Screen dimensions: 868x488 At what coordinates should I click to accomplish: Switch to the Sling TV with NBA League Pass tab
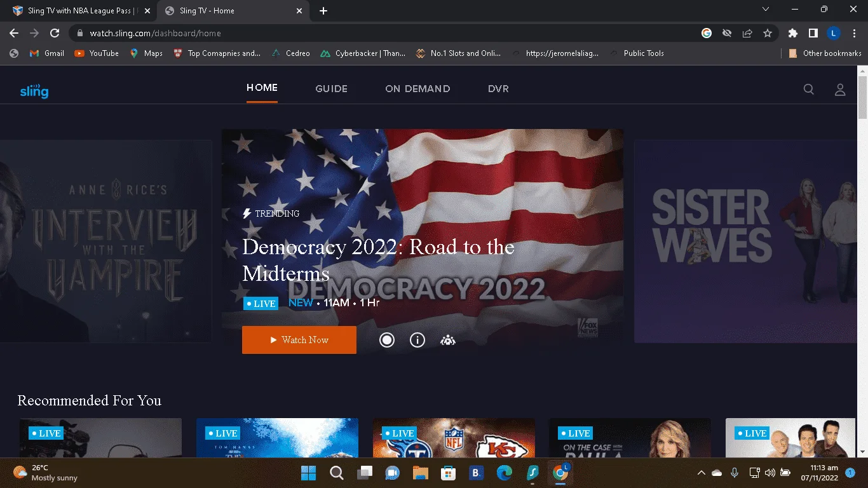[81, 11]
